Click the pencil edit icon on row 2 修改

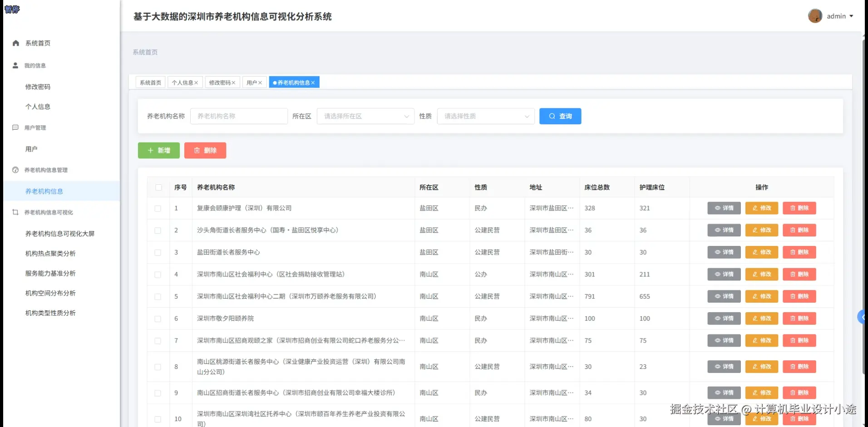coord(755,230)
